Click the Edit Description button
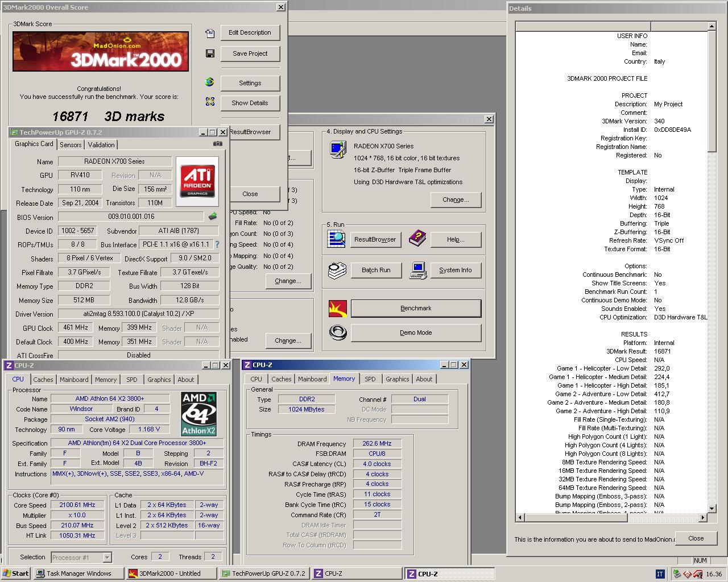The height and width of the screenshot is (582, 728). pyautogui.click(x=250, y=33)
